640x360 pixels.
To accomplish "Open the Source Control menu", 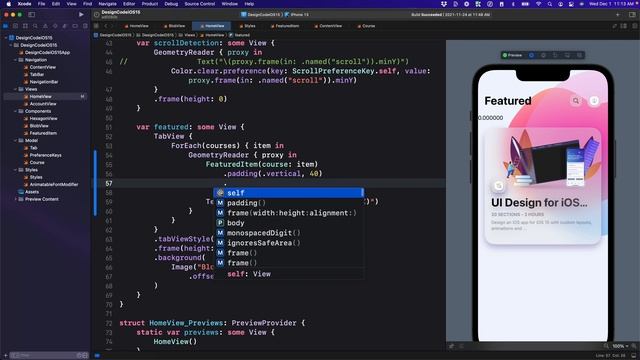I will 200,4.
